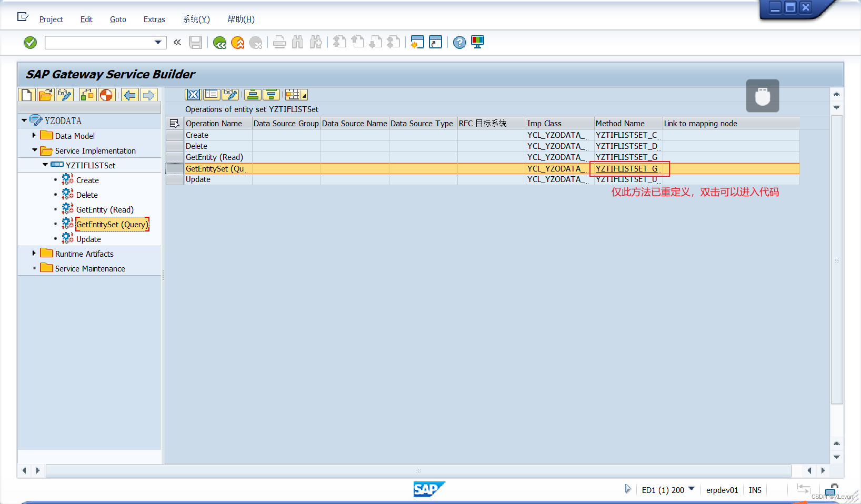
Task: Click the Print icon
Action: 280,43
